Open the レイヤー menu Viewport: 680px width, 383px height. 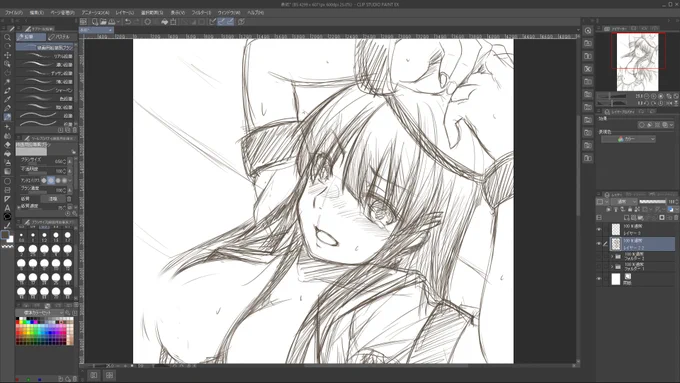pos(125,13)
